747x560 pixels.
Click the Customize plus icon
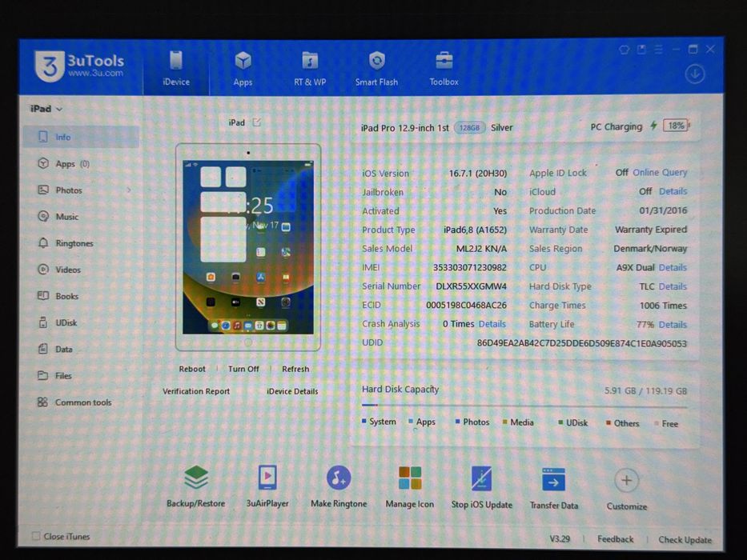tap(626, 481)
